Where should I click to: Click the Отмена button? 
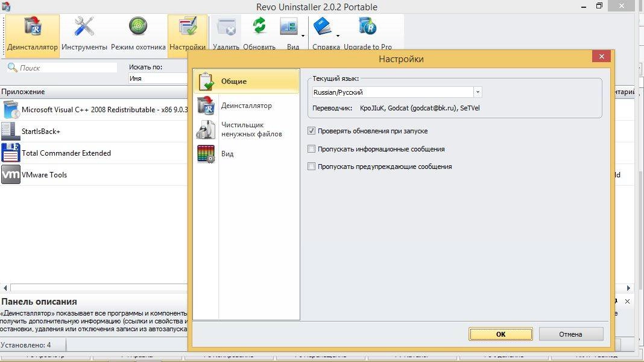(571, 334)
